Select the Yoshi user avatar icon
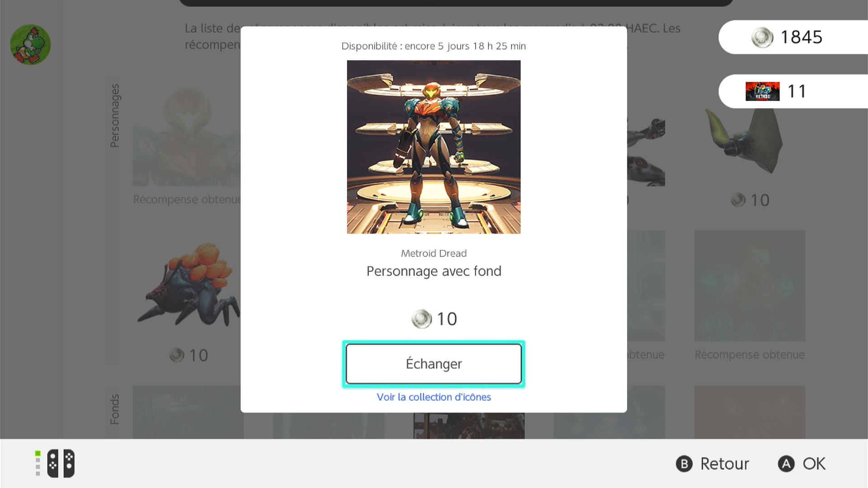 pos(30,44)
